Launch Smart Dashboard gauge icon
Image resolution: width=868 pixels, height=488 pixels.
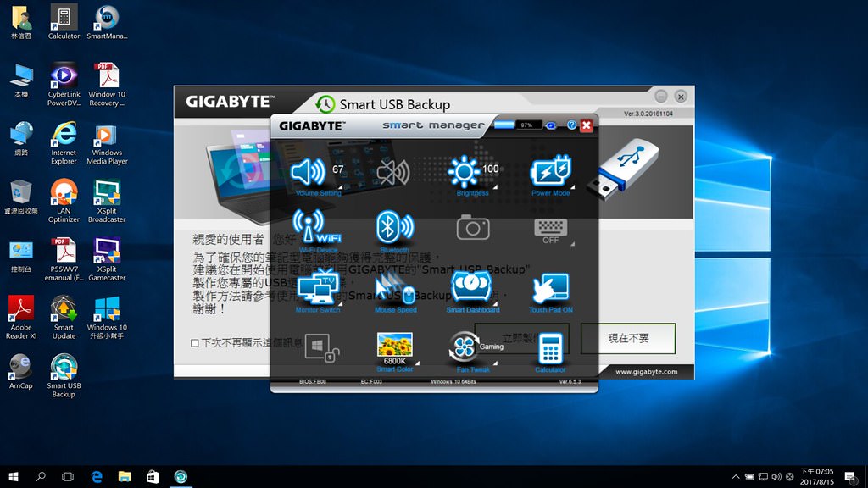(471, 286)
